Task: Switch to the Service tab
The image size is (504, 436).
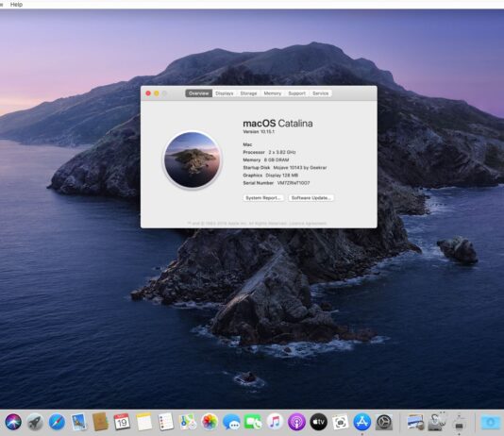Action: click(x=321, y=93)
